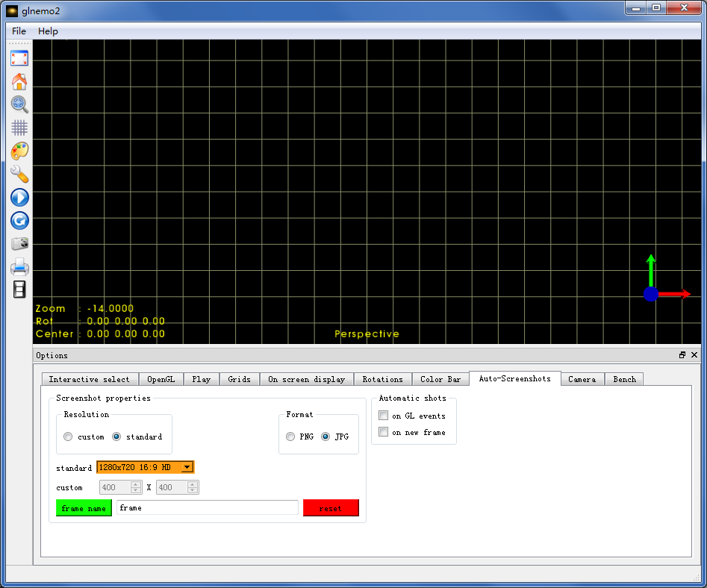Open options with the wrench icon
This screenshot has height=588, width=707.
point(19,174)
